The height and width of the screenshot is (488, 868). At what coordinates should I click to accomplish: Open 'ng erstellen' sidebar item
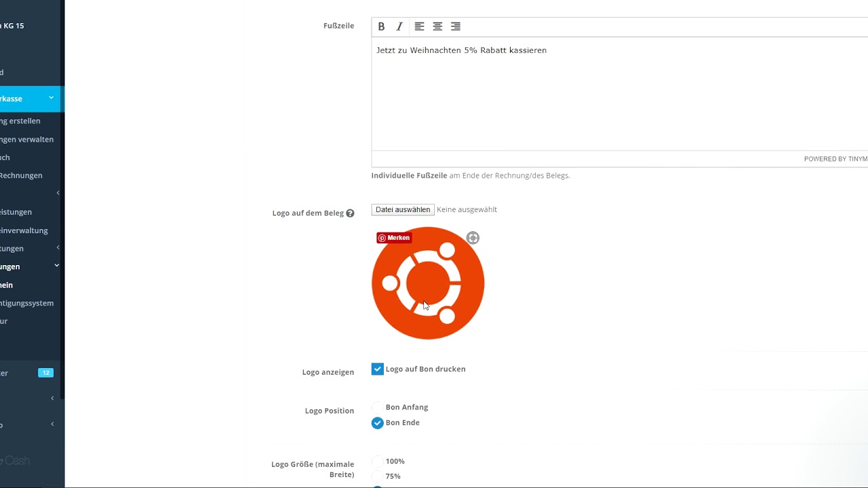[20, 121]
